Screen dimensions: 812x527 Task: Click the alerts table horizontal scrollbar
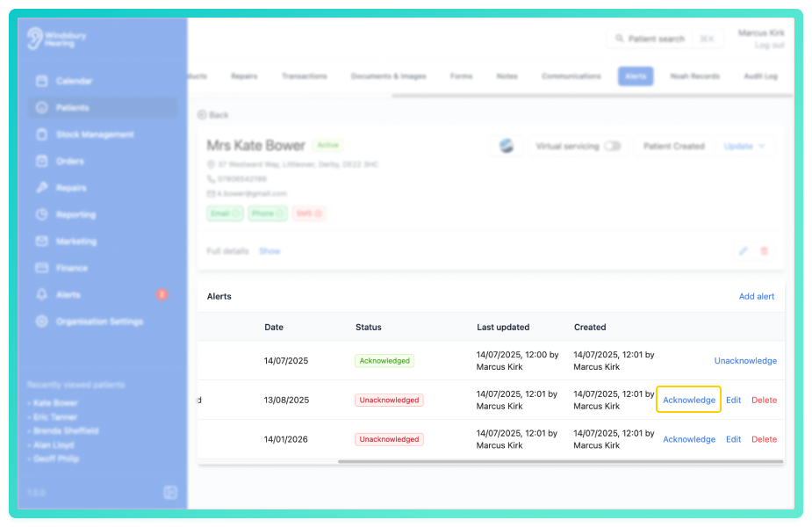(x=560, y=461)
